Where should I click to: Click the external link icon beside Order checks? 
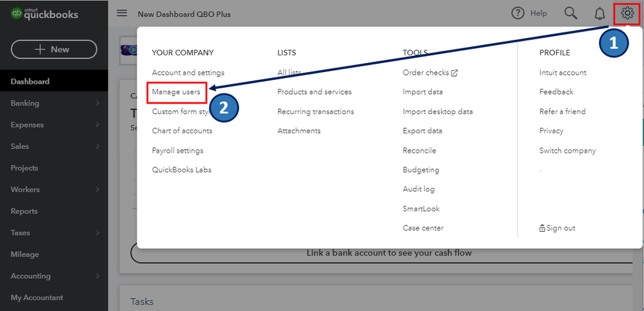tap(454, 73)
